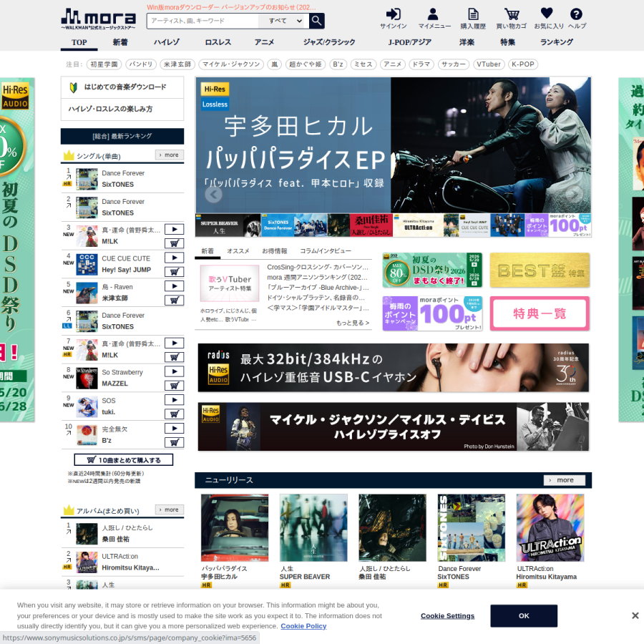The width and height of the screenshot is (644, 644).
Task: Click the radius USB-C earphone banner
Action: click(393, 368)
